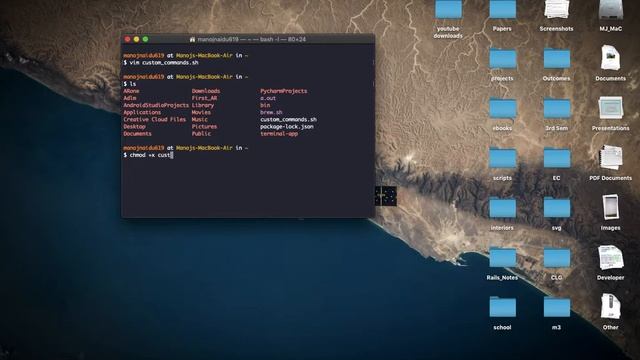The image size is (640, 360).
Task: Click 'ARone' in the ls output
Action: click(131, 91)
